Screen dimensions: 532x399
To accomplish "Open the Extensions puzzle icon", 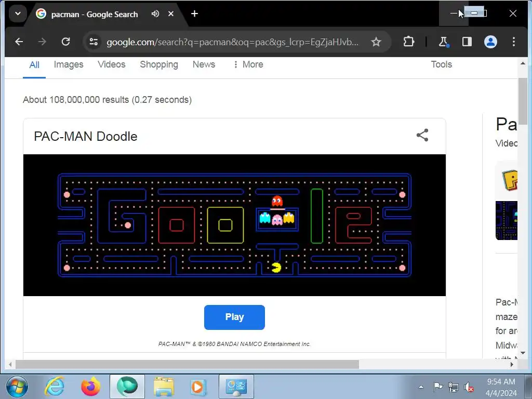I will 408,42.
